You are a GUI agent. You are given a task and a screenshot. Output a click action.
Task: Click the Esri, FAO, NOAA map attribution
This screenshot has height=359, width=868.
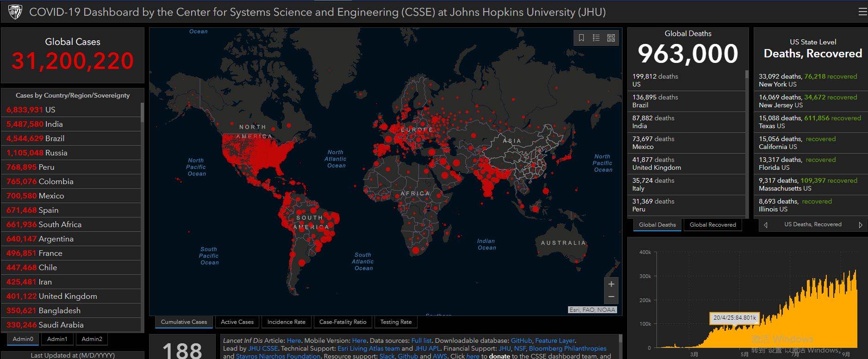click(593, 310)
